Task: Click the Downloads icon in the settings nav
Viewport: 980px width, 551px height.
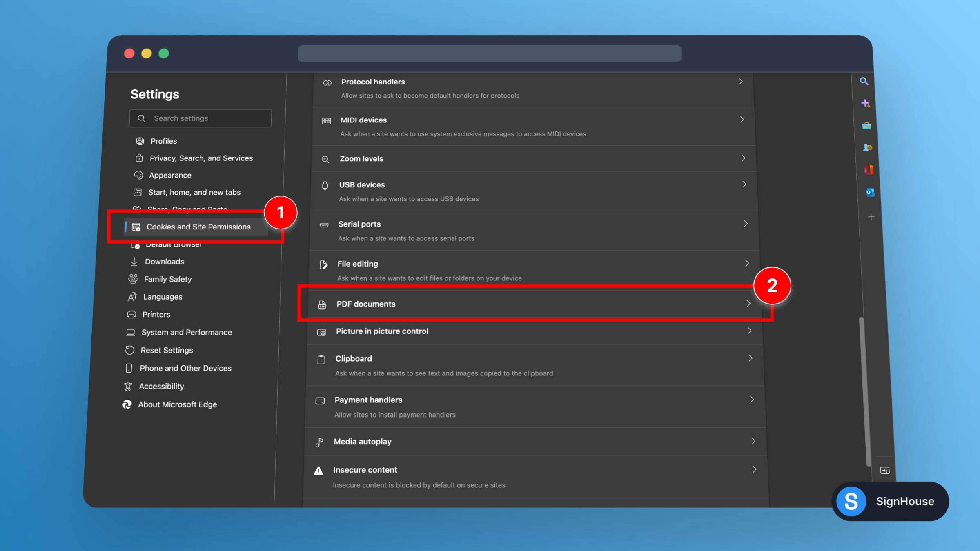Action: (134, 261)
